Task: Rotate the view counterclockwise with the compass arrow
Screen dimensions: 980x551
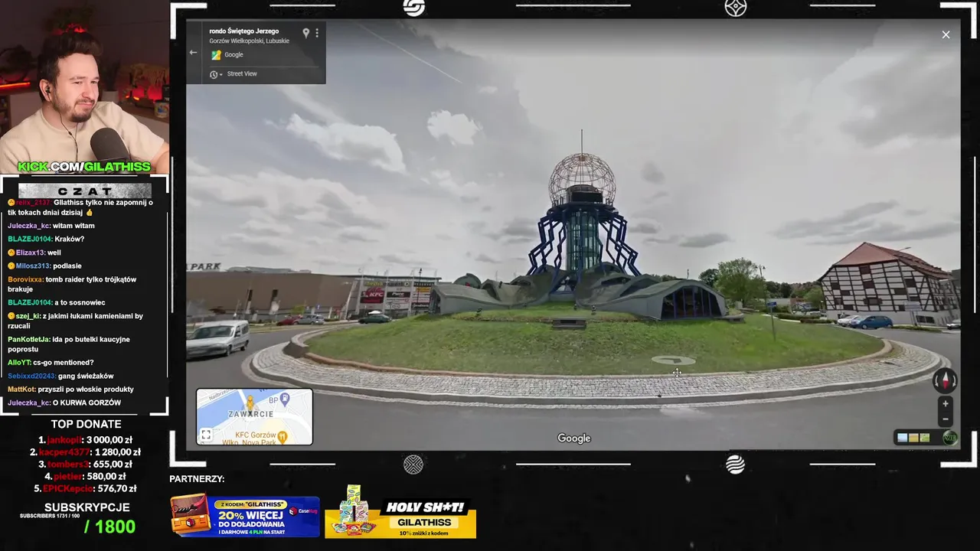Action: click(x=936, y=380)
